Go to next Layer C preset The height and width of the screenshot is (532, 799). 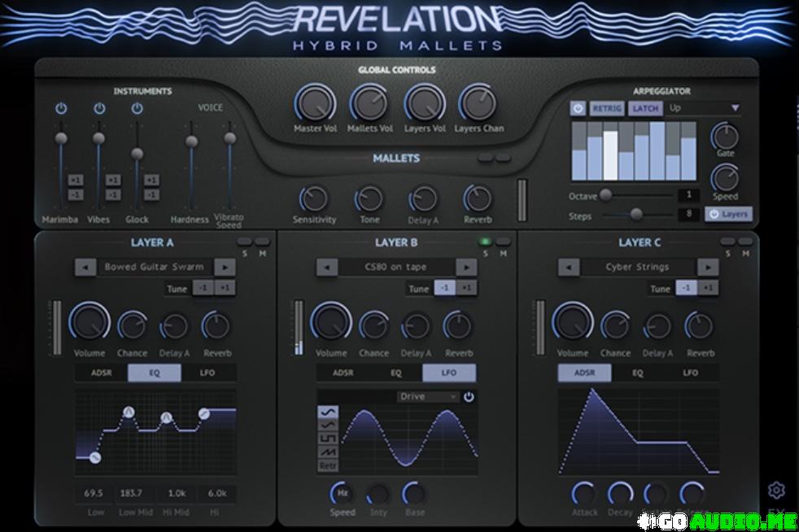pyautogui.click(x=708, y=267)
